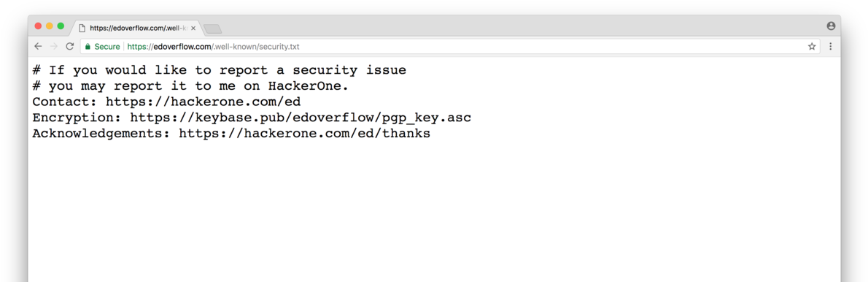This screenshot has height=282, width=868.
Task: Open a new tab
Action: (x=212, y=28)
